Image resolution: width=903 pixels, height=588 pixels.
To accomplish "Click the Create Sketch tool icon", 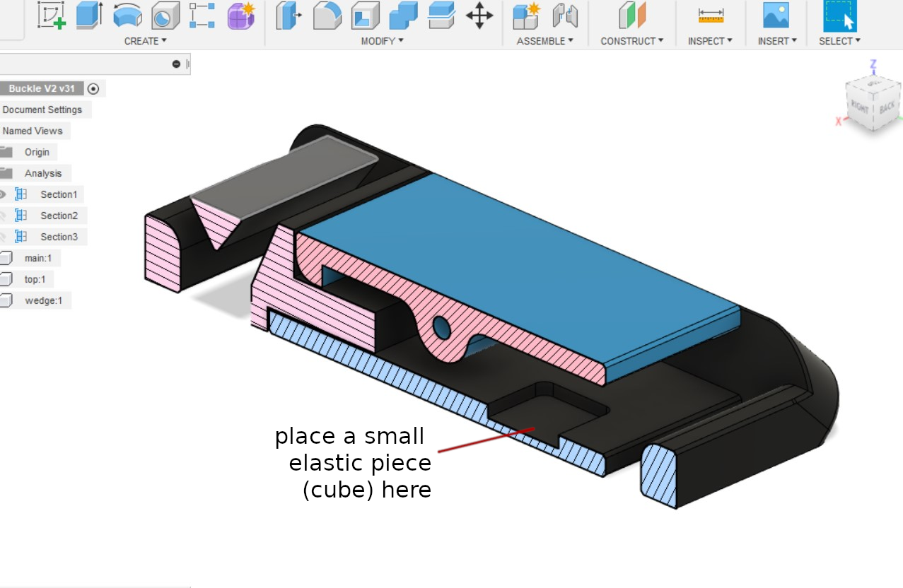I will tap(51, 16).
